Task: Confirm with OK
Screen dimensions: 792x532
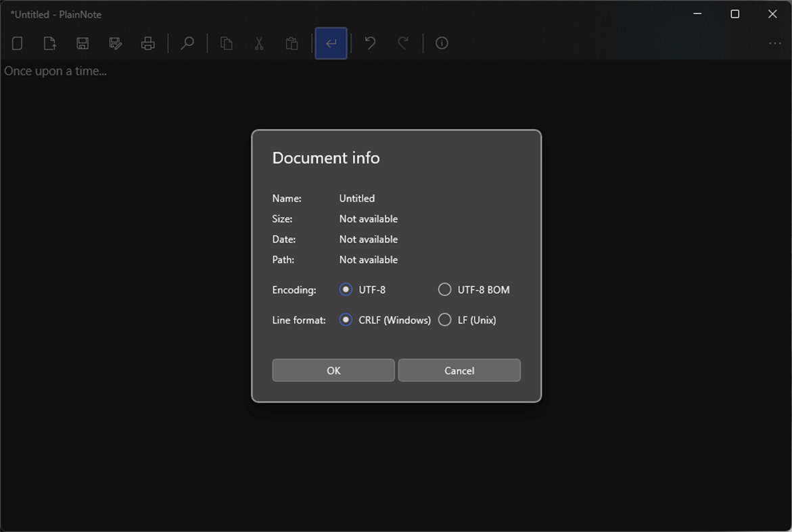Action: tap(333, 370)
